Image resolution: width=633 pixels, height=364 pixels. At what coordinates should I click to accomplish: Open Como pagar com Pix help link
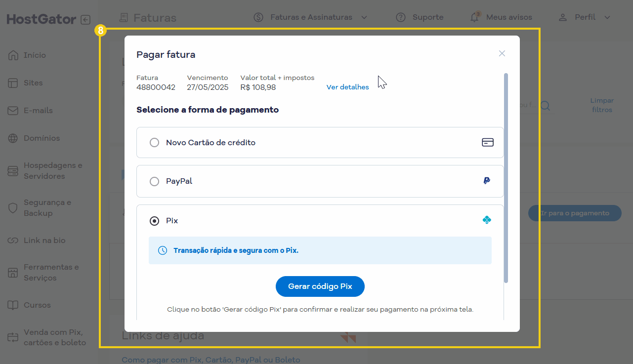tap(211, 360)
